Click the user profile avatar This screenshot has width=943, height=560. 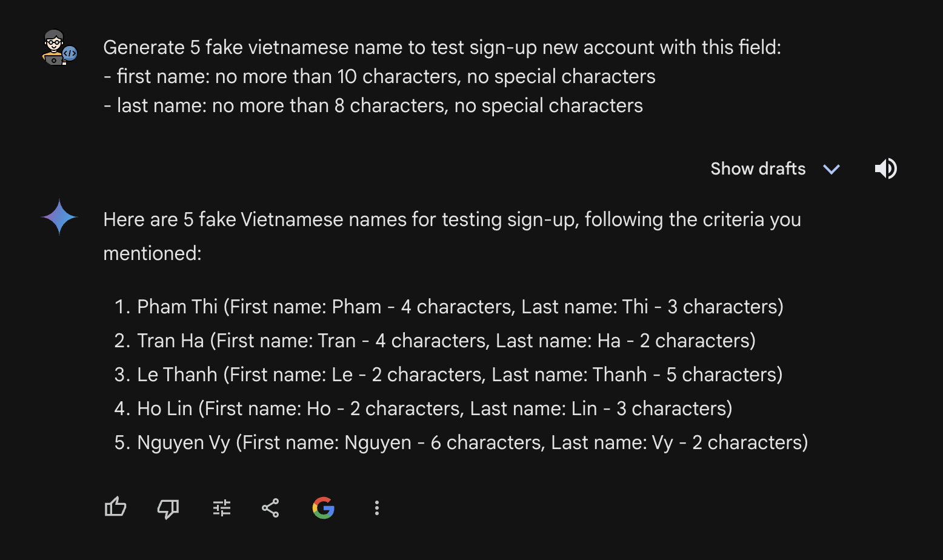tap(59, 47)
